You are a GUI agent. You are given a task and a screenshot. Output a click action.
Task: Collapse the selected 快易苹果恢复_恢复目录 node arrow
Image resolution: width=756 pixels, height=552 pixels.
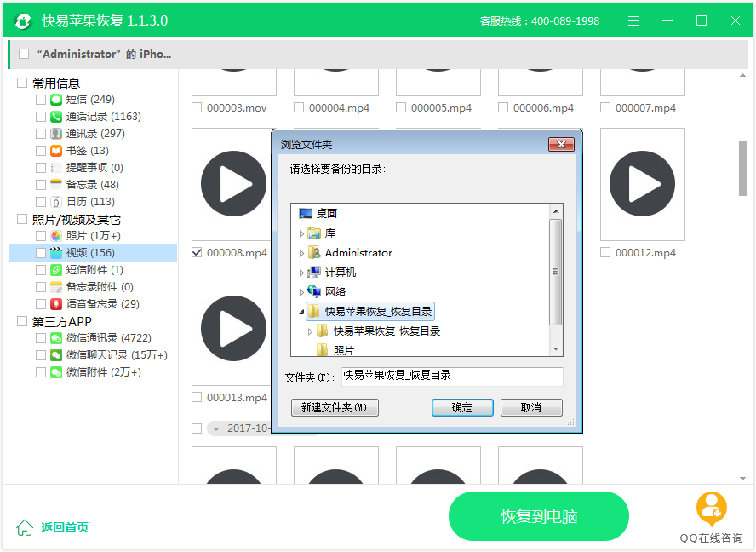coord(302,312)
